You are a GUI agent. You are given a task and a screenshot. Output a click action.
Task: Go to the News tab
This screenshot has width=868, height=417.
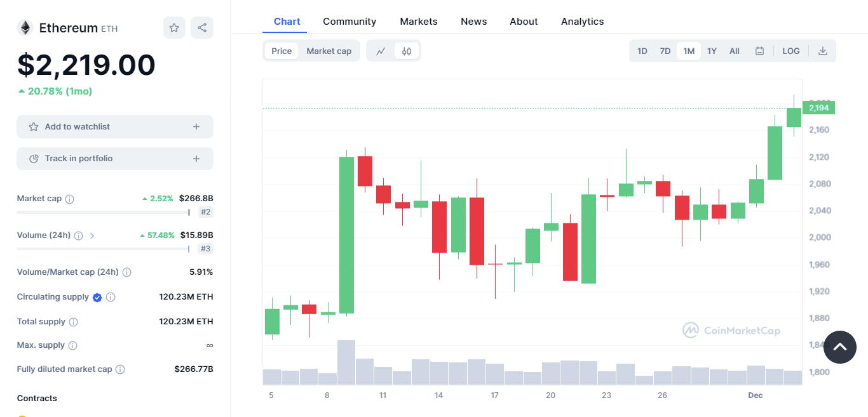pyautogui.click(x=474, y=22)
